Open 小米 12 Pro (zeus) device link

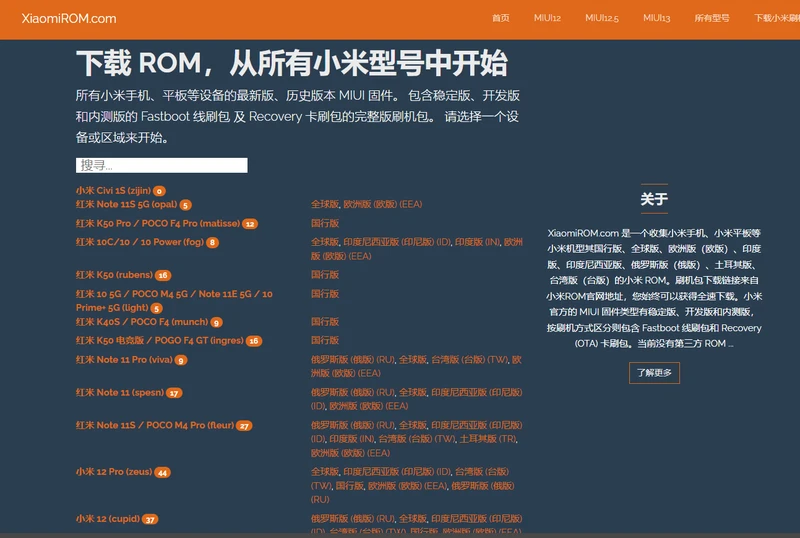114,472
